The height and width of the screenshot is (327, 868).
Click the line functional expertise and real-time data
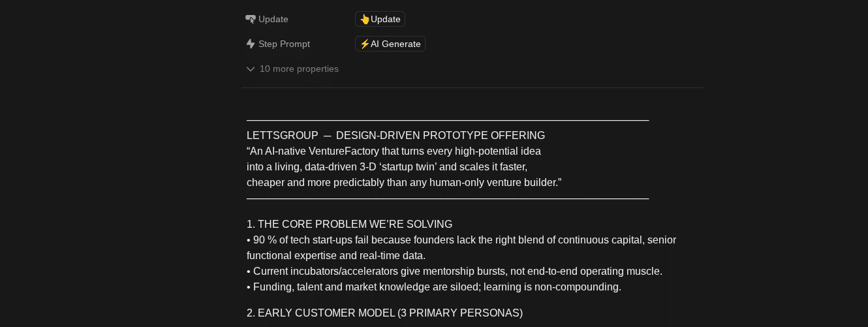(336, 255)
